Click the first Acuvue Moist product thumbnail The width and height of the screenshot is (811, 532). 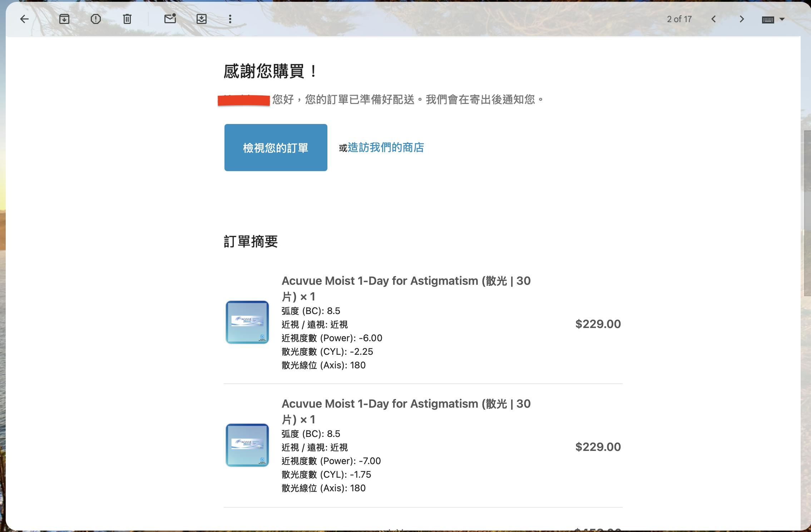click(x=247, y=322)
